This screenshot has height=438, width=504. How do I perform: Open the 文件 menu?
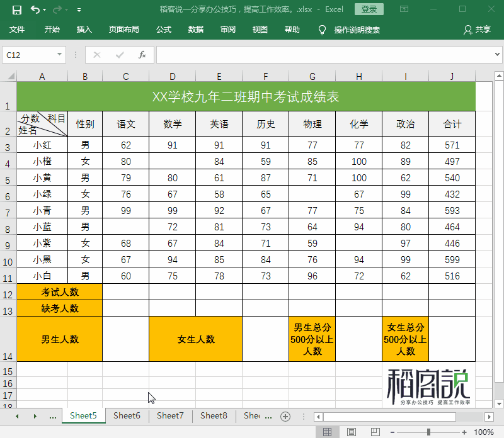click(19, 29)
